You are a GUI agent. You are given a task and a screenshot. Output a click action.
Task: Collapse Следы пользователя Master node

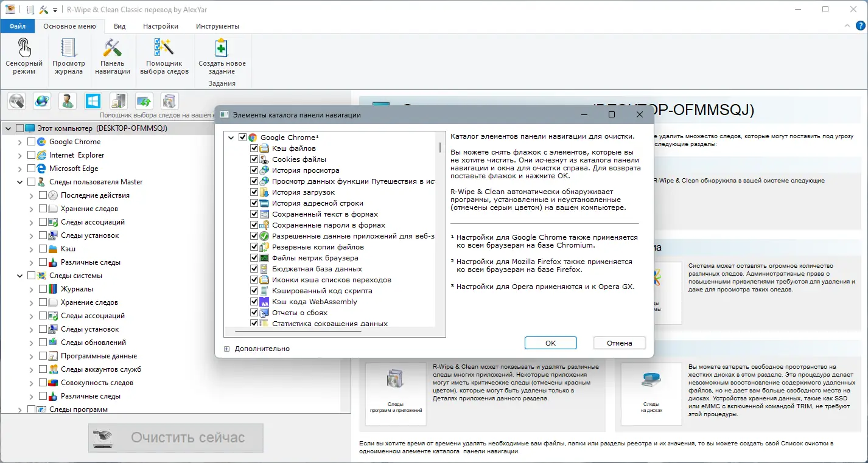[x=20, y=182]
